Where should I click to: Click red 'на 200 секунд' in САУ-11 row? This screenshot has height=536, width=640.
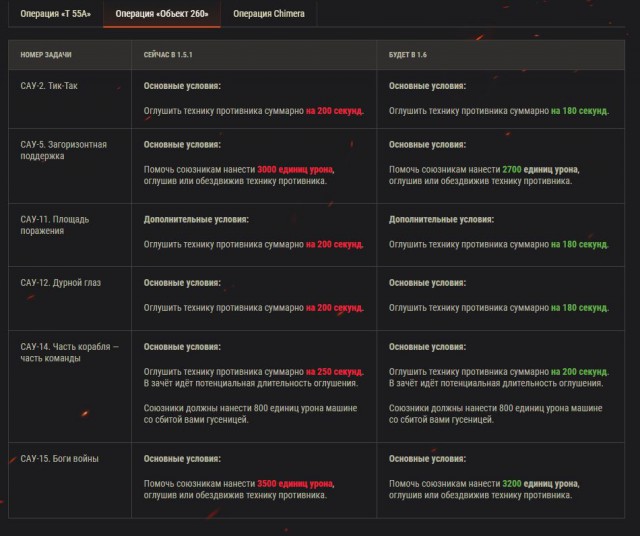[x=335, y=245]
